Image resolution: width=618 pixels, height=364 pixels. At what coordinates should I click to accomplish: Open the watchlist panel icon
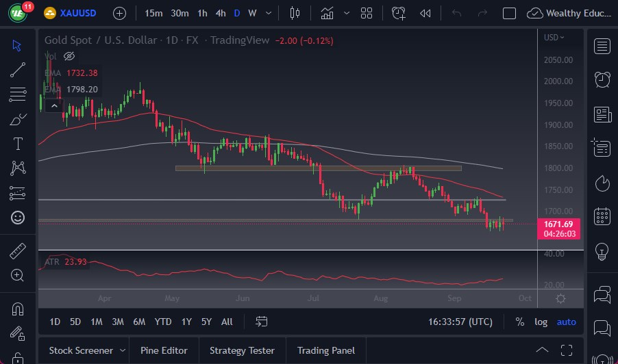pos(602,47)
